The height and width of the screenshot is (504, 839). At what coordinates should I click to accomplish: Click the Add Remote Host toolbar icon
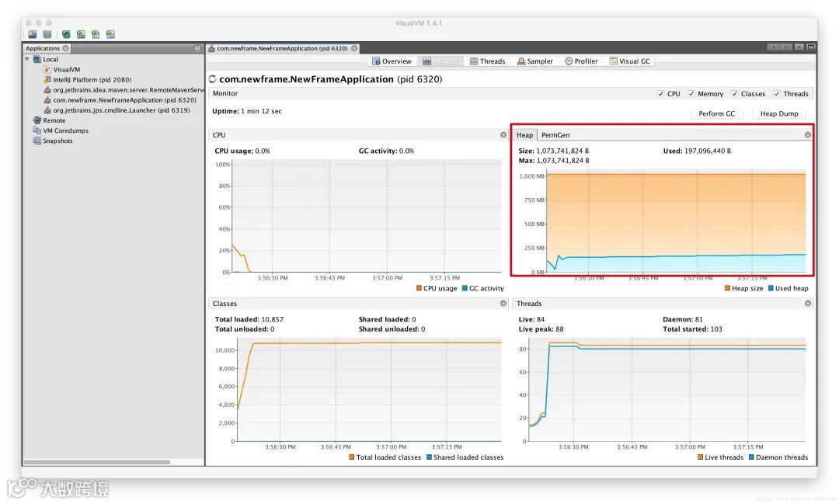pos(81,34)
